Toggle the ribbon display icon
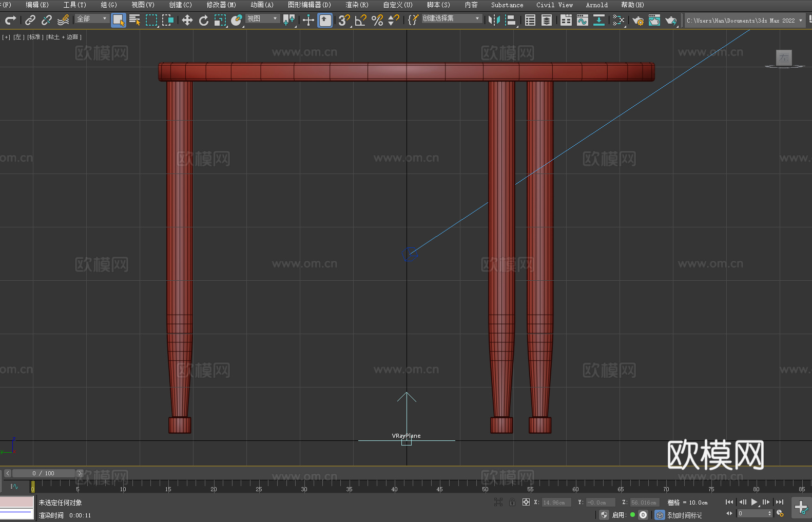Image resolution: width=812 pixels, height=522 pixels. pos(566,20)
